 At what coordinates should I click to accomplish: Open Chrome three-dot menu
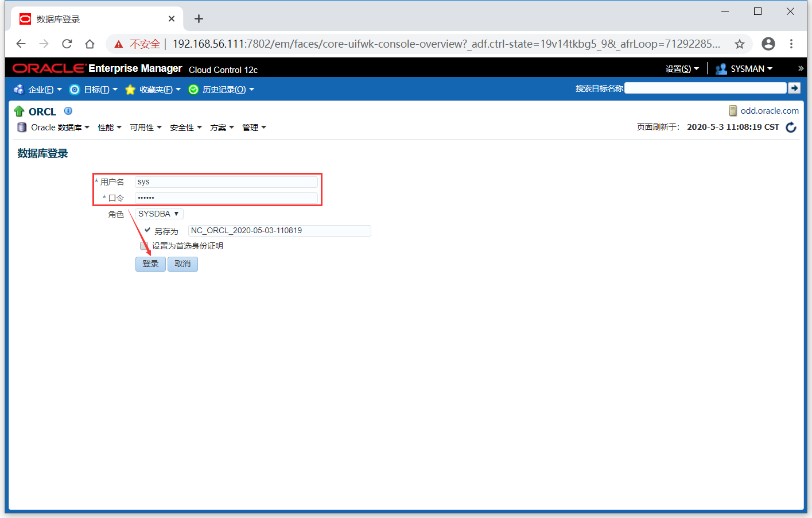(791, 44)
